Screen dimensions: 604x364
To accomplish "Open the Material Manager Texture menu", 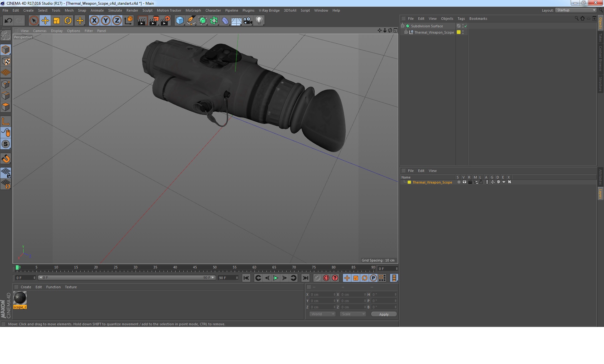I will coord(71,287).
